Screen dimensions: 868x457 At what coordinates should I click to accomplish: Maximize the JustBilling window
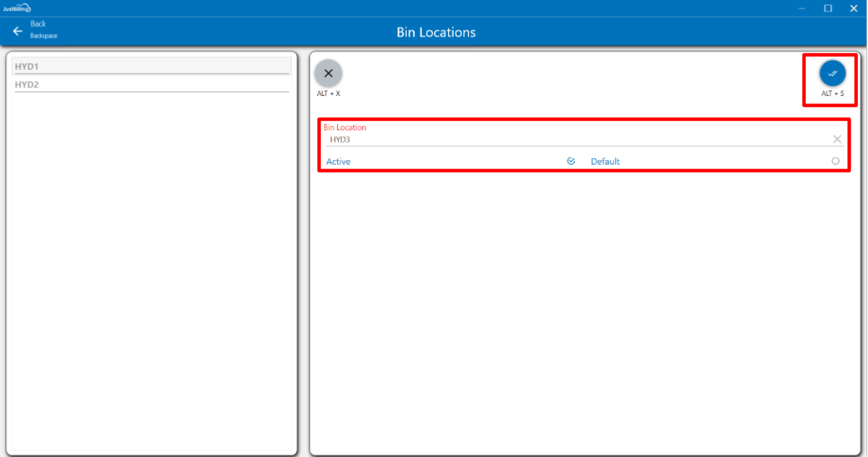pos(827,8)
